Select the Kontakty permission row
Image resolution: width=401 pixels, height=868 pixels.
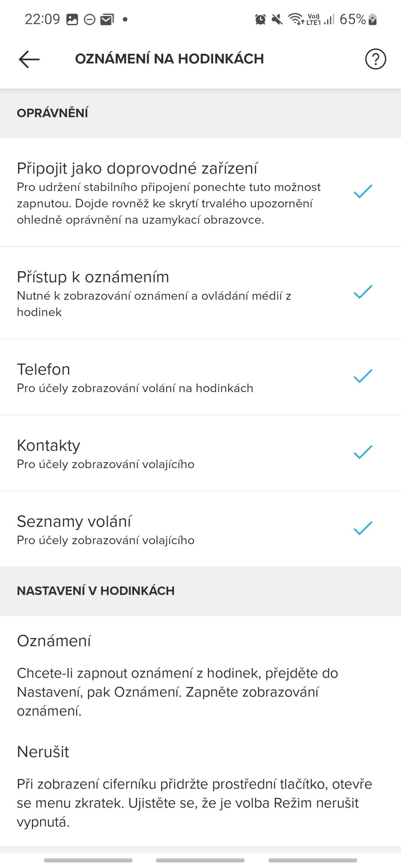200,453
